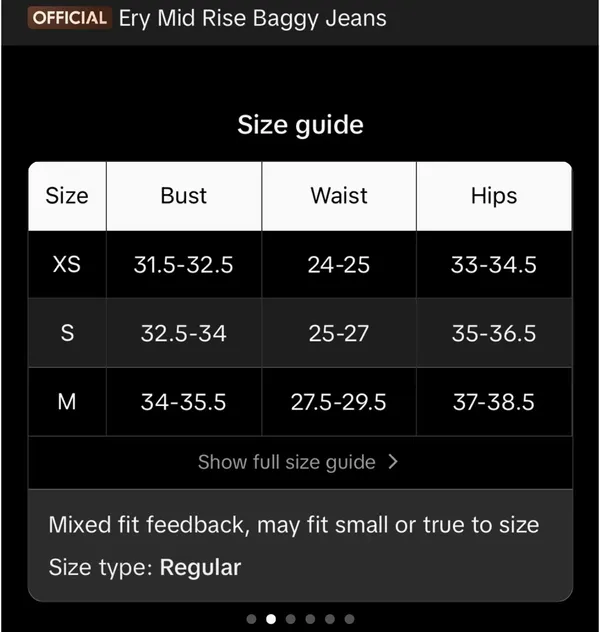Viewport: 600px width, 632px height.
Task: Click the Bust column header
Action: (184, 196)
